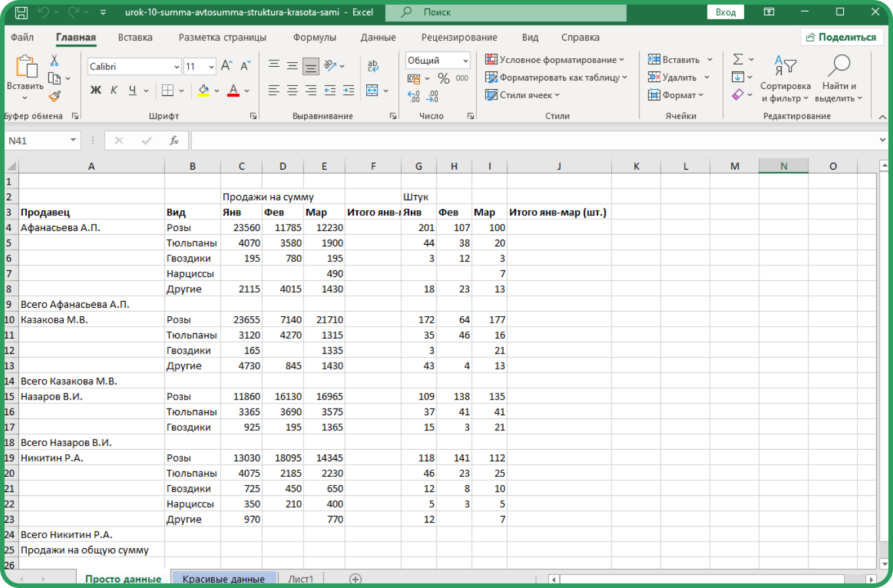Click the Поделиться button
This screenshot has width=893, height=588.
[841, 37]
